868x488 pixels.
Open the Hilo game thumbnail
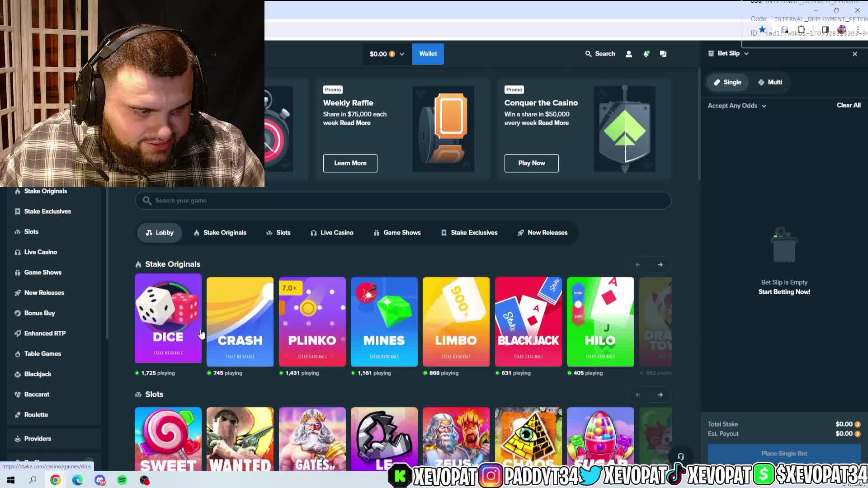tap(600, 322)
